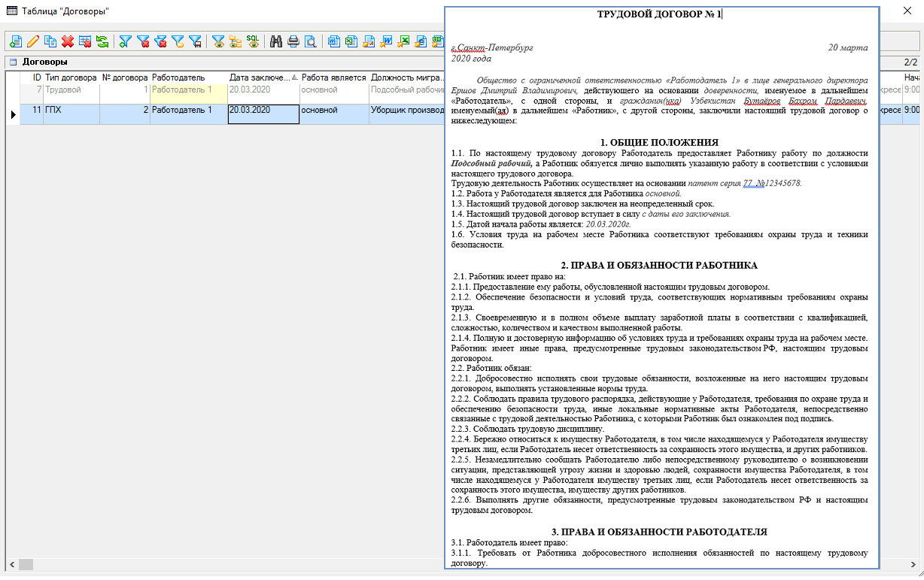Close the Таблица "Договоры" window
The width and height of the screenshot is (924, 580).
click(907, 11)
